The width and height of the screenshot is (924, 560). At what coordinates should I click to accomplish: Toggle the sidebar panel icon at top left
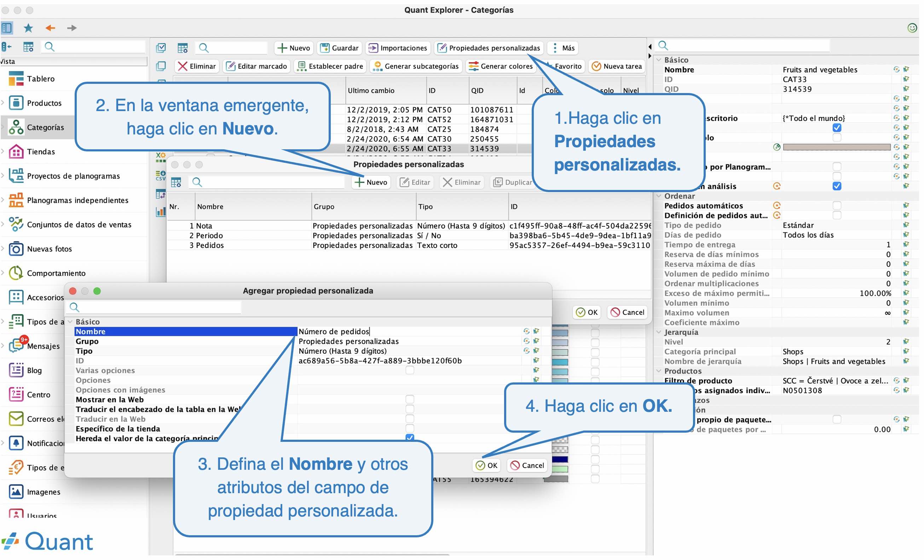7,28
